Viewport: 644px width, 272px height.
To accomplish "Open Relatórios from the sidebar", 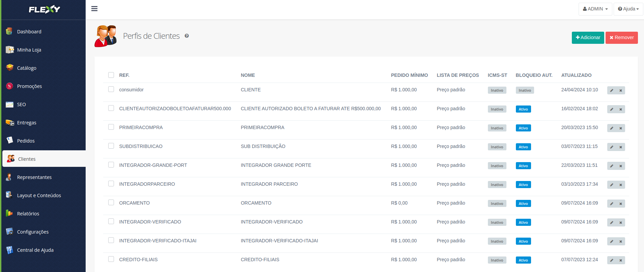I will click(x=28, y=214).
